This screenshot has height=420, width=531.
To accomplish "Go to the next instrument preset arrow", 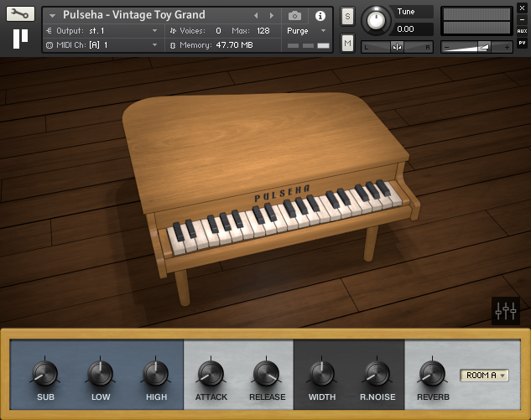I will (272, 16).
